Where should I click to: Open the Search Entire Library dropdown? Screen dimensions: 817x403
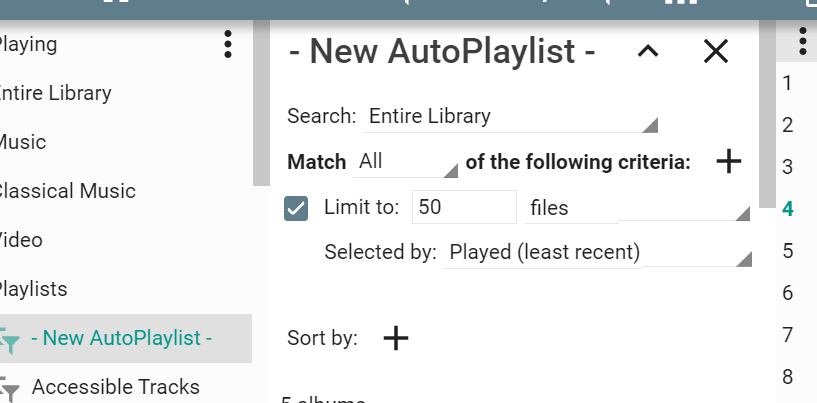point(512,116)
